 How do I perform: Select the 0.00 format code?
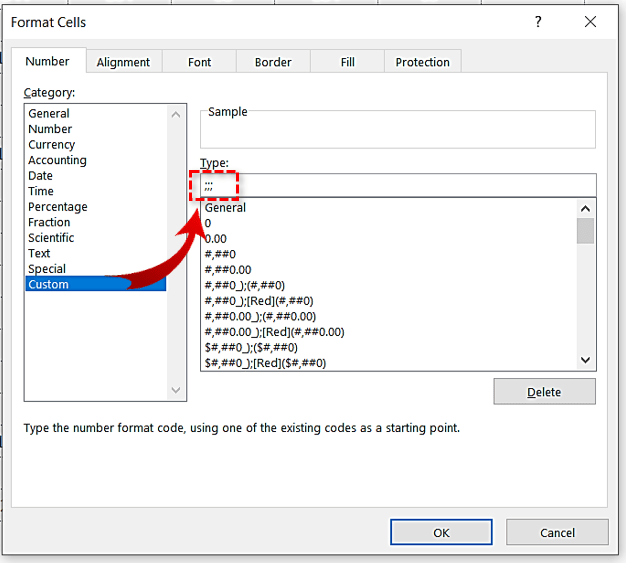click(x=215, y=239)
